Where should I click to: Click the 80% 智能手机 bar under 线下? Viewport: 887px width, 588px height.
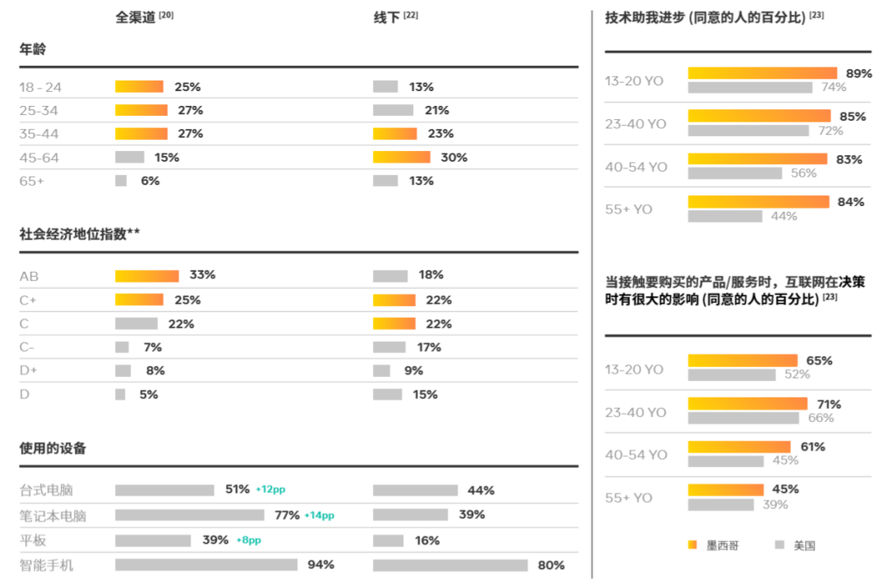[450, 565]
